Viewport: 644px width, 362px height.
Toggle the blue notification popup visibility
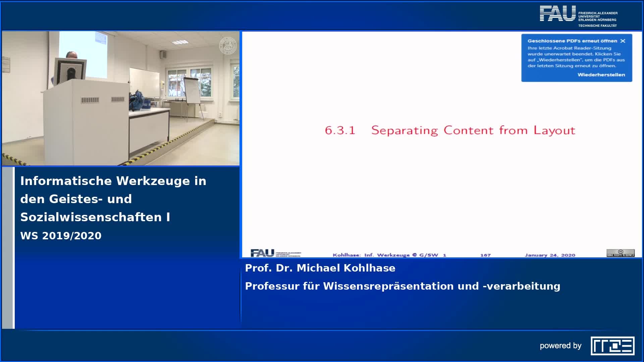coord(577,59)
